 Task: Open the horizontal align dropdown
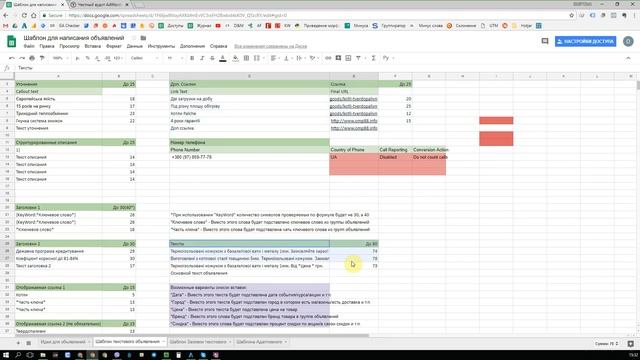pyautogui.click(x=275, y=58)
